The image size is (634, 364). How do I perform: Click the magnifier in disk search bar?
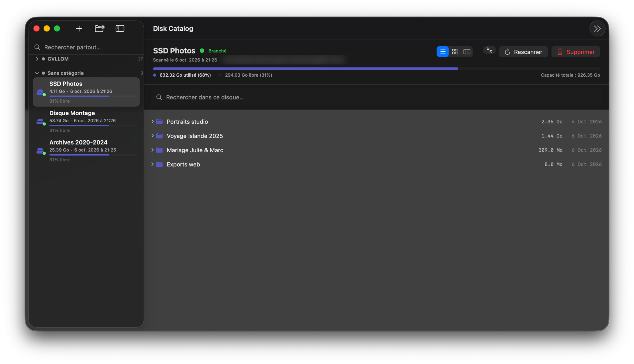(159, 97)
